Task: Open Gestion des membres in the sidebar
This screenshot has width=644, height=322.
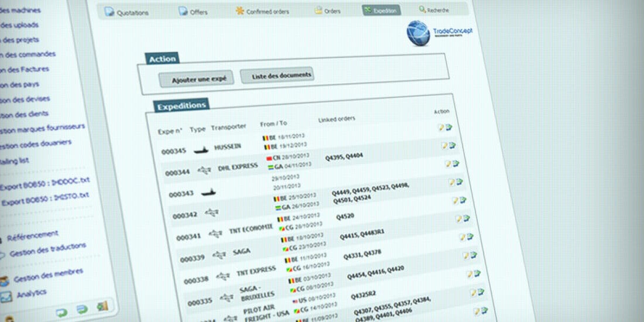Action: tap(48, 275)
